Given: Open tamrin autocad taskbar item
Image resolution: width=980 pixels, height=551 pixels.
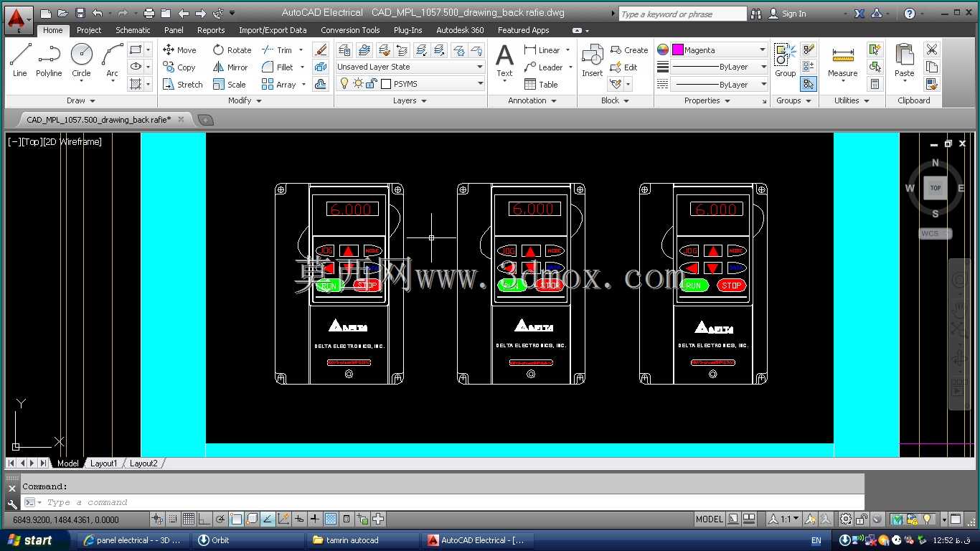Looking at the screenshot, I should pos(362,540).
